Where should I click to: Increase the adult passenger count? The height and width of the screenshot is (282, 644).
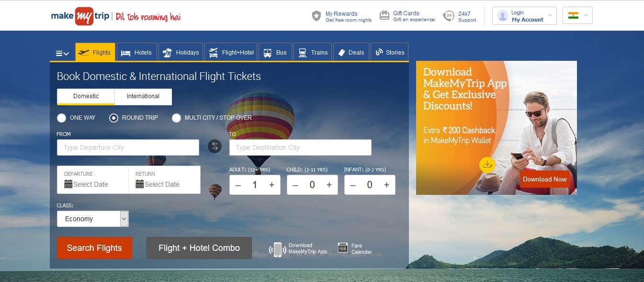click(x=271, y=185)
